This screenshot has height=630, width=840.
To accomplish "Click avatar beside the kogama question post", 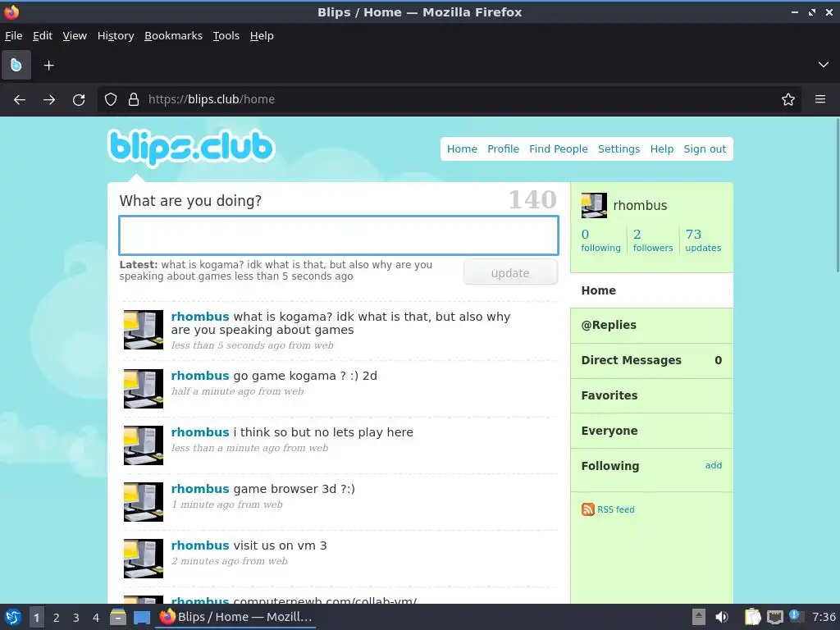I will pos(144,330).
